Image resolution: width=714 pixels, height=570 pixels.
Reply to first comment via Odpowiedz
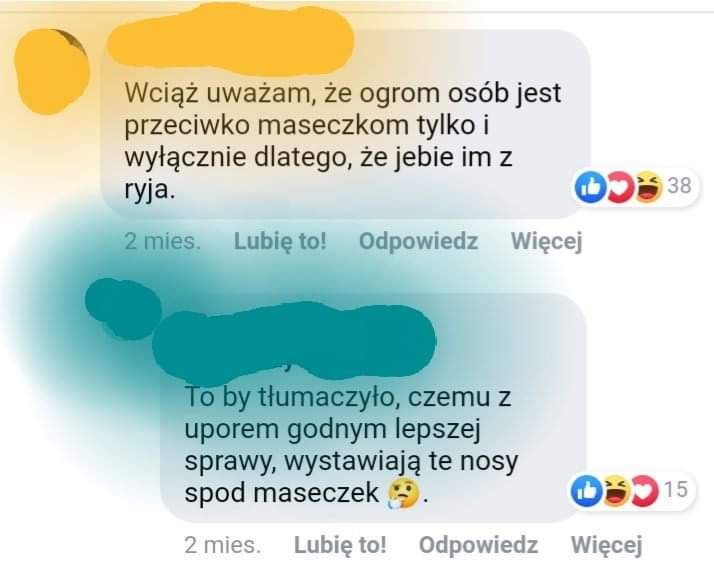tap(418, 241)
